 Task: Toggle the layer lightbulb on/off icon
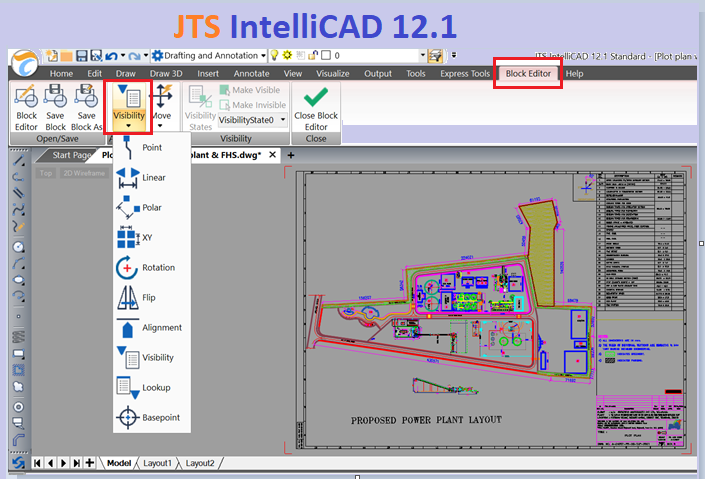pyautogui.click(x=273, y=55)
